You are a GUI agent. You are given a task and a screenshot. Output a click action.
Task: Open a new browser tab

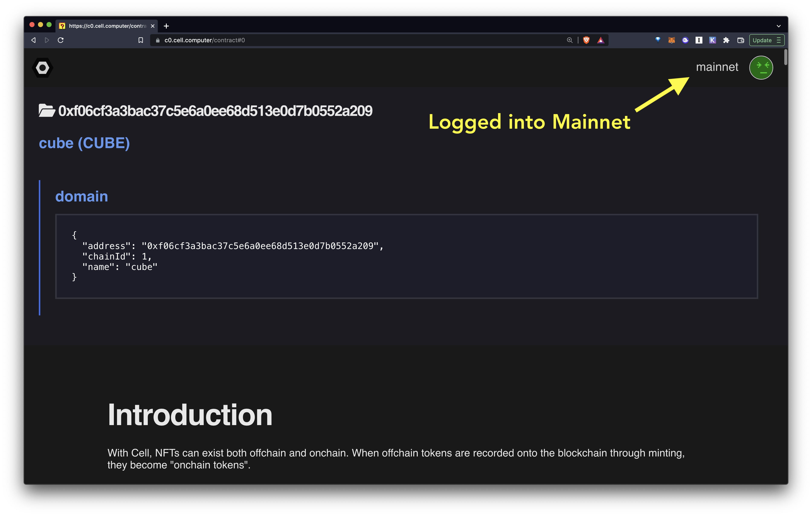point(166,26)
